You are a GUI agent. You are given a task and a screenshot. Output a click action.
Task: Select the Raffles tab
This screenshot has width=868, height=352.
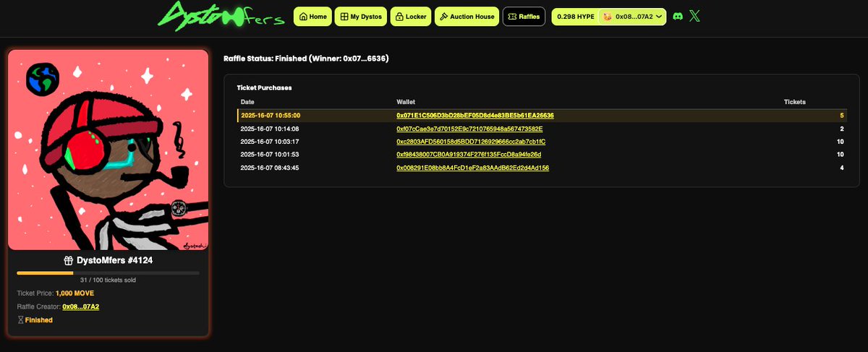click(524, 16)
